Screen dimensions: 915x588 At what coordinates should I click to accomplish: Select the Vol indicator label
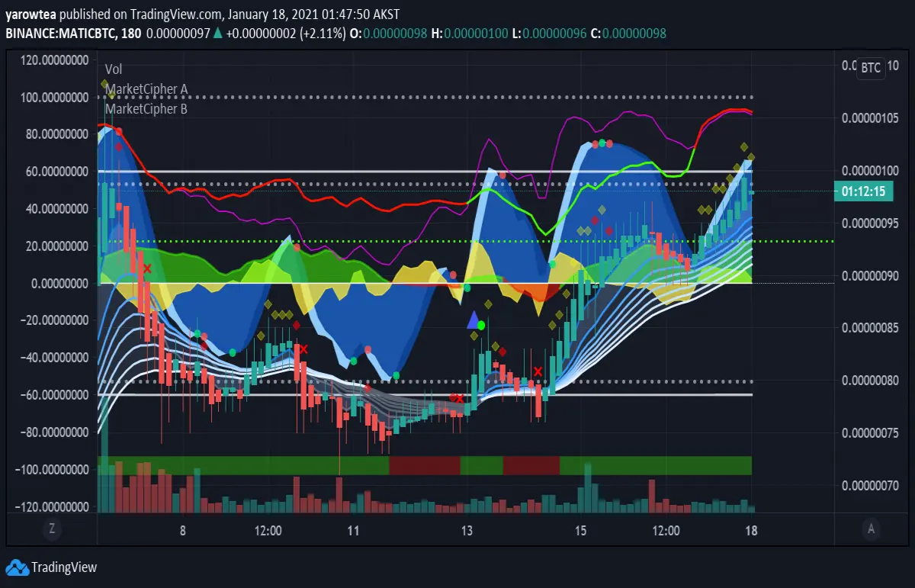[114, 69]
